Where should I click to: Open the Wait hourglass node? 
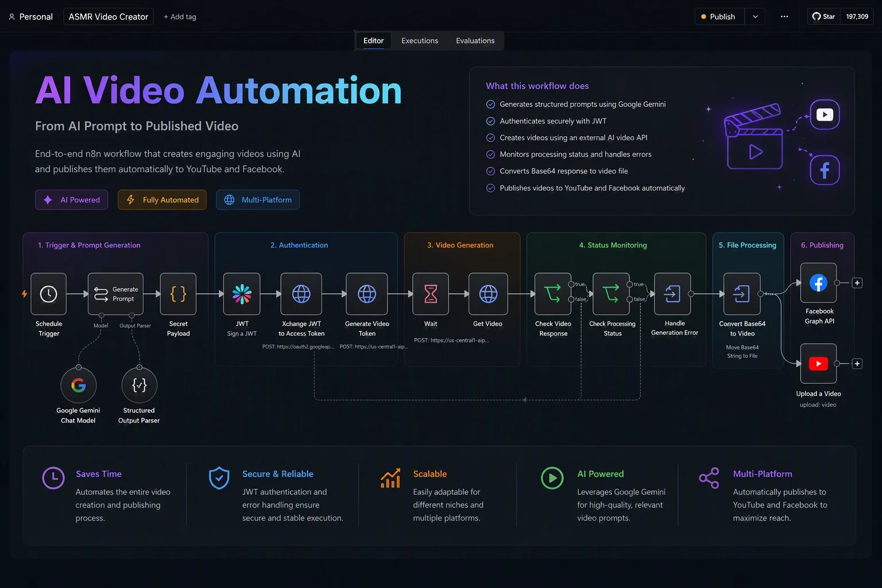[x=431, y=294]
